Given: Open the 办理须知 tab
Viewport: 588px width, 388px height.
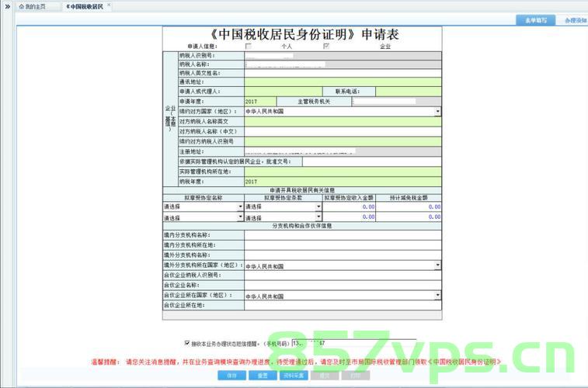Looking at the screenshot, I should click(575, 20).
